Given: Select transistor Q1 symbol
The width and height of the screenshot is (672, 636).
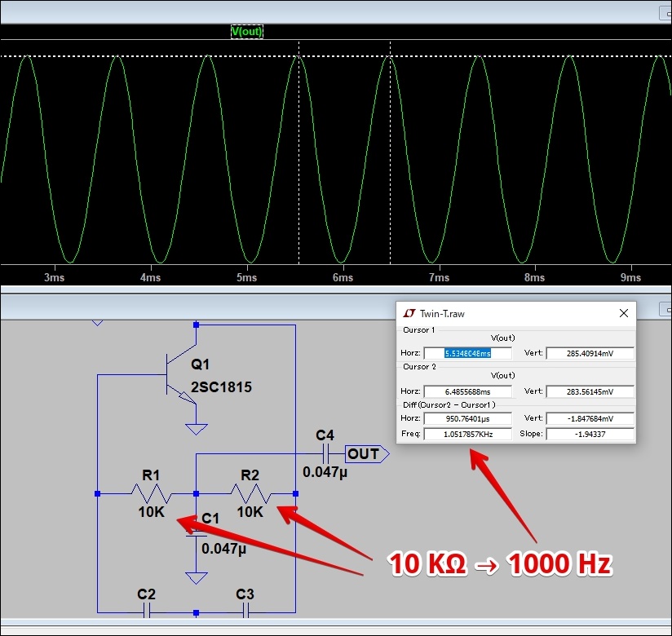Looking at the screenshot, I should coord(182,374).
